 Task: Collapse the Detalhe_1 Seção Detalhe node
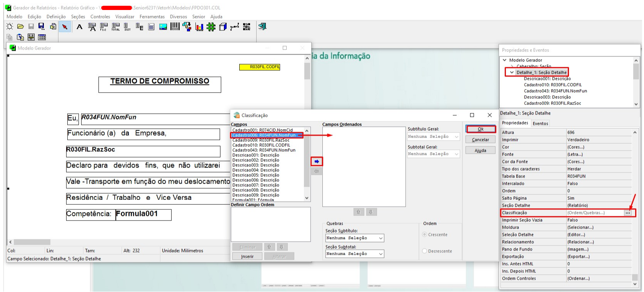coord(512,72)
